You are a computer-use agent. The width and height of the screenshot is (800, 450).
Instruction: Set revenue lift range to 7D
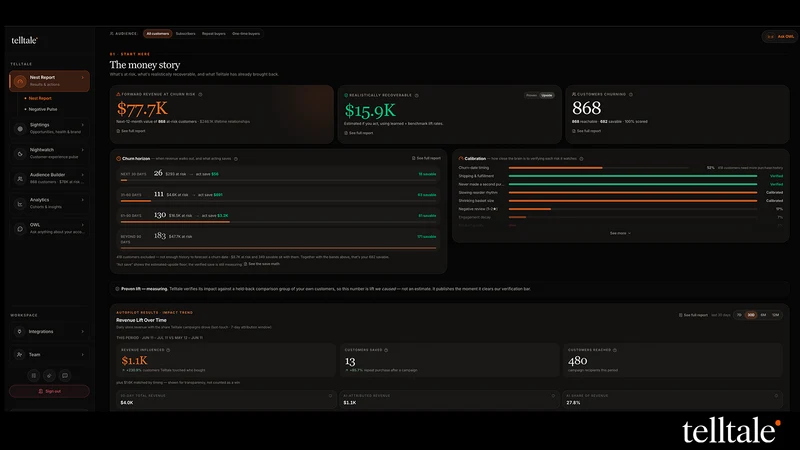(739, 315)
